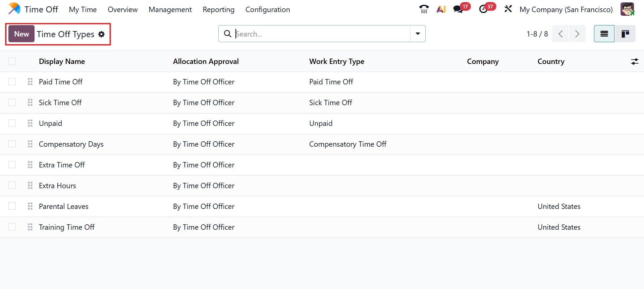644x289 pixels.
Task: Switch to list view
Action: pyautogui.click(x=604, y=34)
